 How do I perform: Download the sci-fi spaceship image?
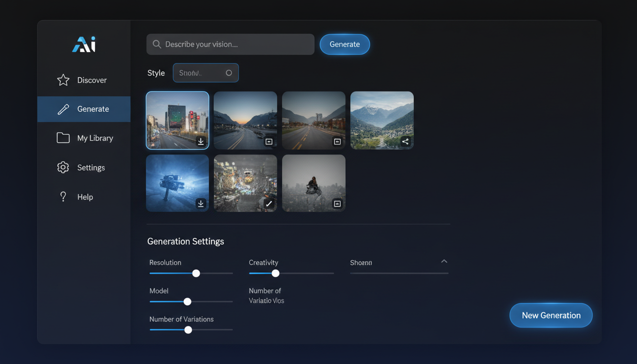click(200, 204)
